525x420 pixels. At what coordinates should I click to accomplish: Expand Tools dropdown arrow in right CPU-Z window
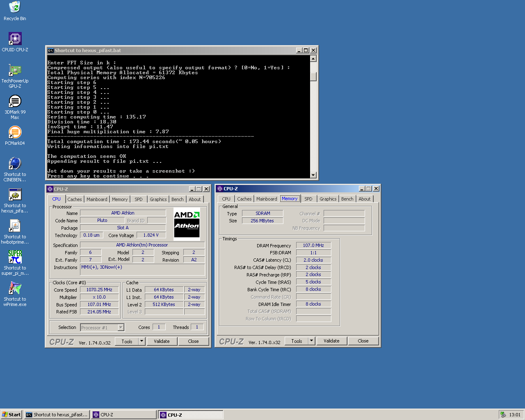(x=312, y=341)
